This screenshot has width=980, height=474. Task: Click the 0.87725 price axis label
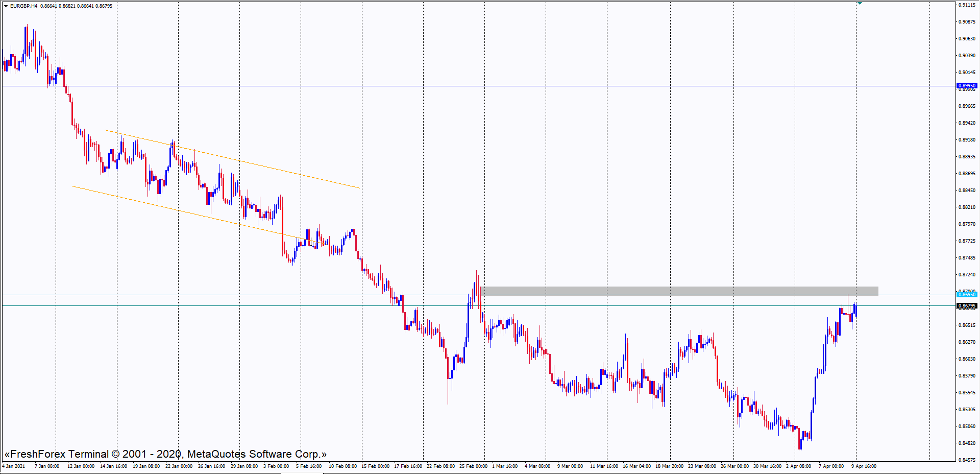(x=967, y=241)
